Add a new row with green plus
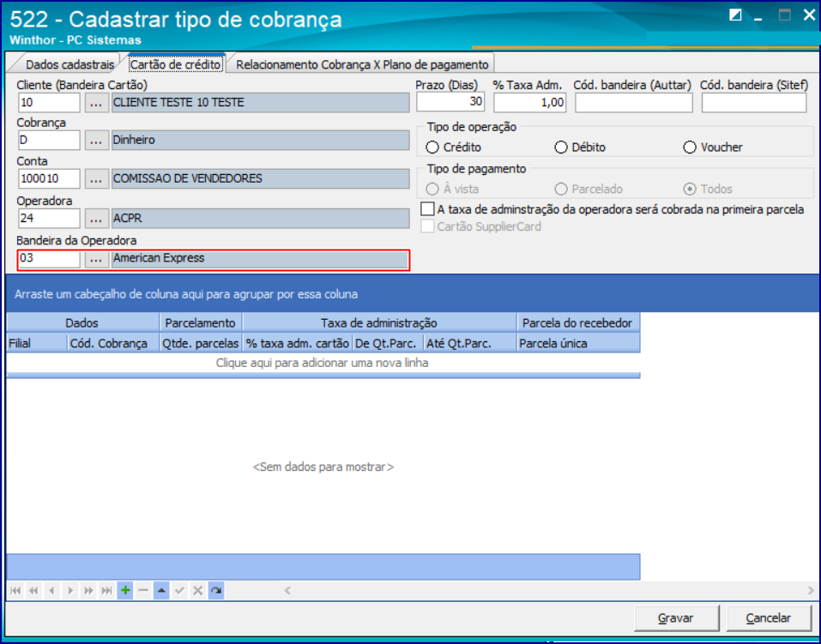The height and width of the screenshot is (644, 821). pyautogui.click(x=125, y=591)
